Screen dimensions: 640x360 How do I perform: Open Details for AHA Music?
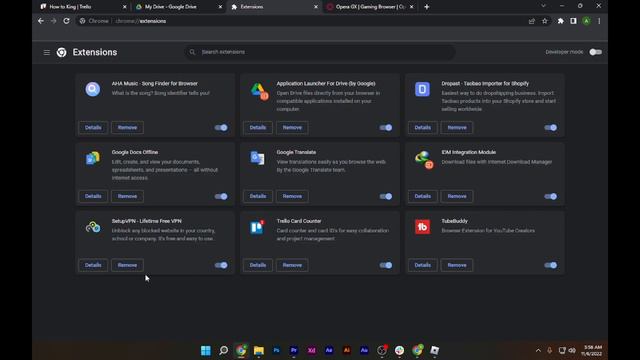(93, 127)
